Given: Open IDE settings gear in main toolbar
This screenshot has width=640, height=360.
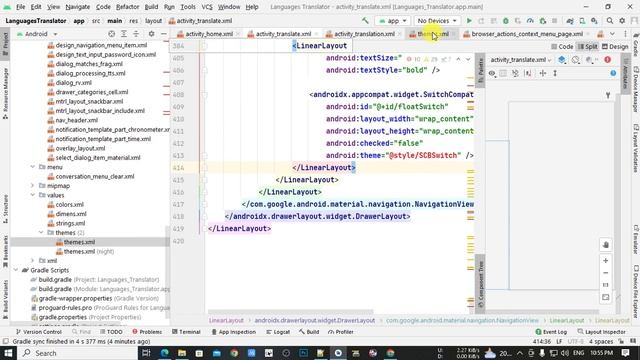Looking at the screenshot, I should [x=622, y=20].
